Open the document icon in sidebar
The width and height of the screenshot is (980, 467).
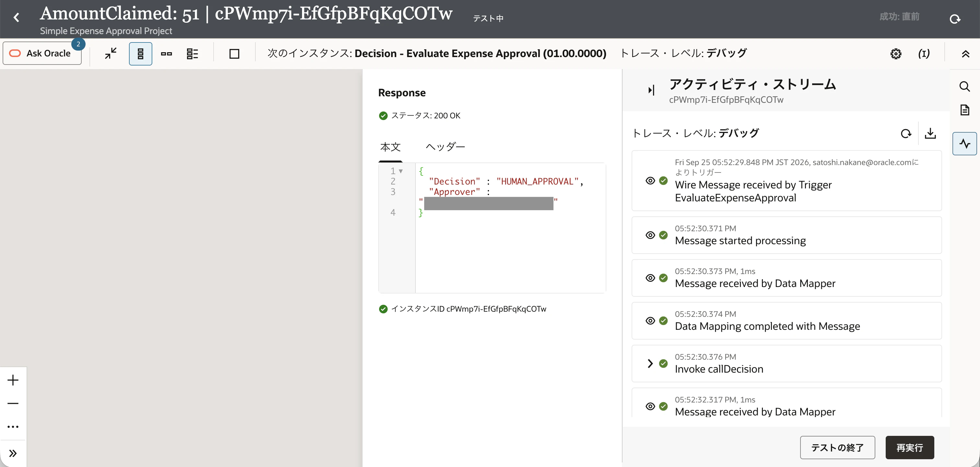pos(965,110)
